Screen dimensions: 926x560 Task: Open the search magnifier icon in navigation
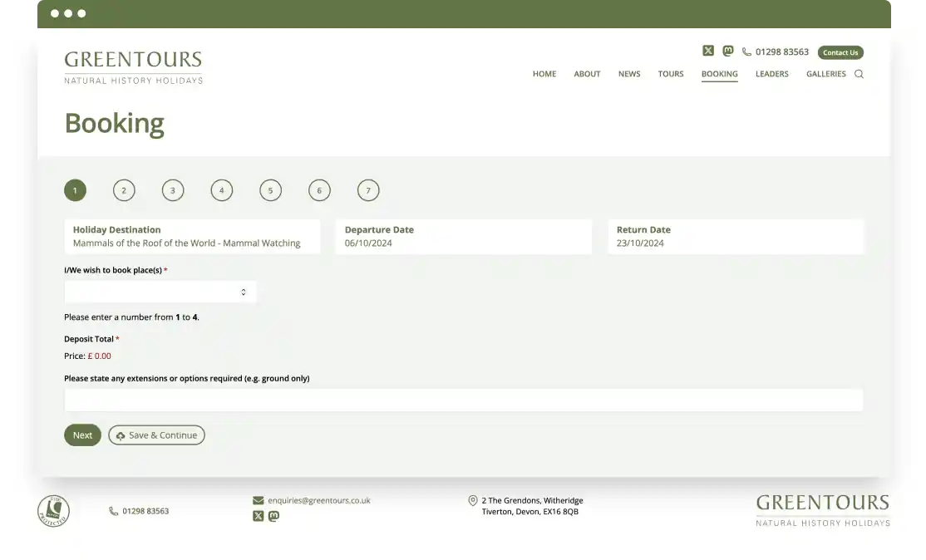pos(859,74)
